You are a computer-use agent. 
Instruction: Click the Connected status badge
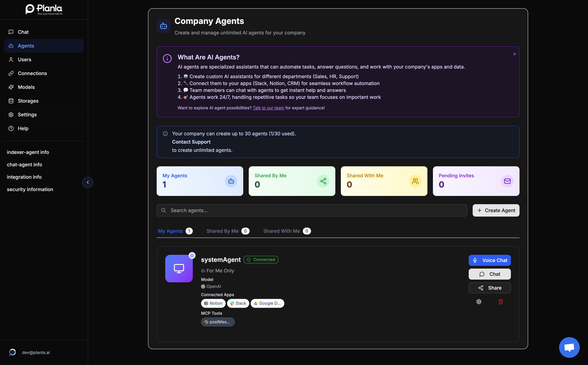[x=261, y=260]
